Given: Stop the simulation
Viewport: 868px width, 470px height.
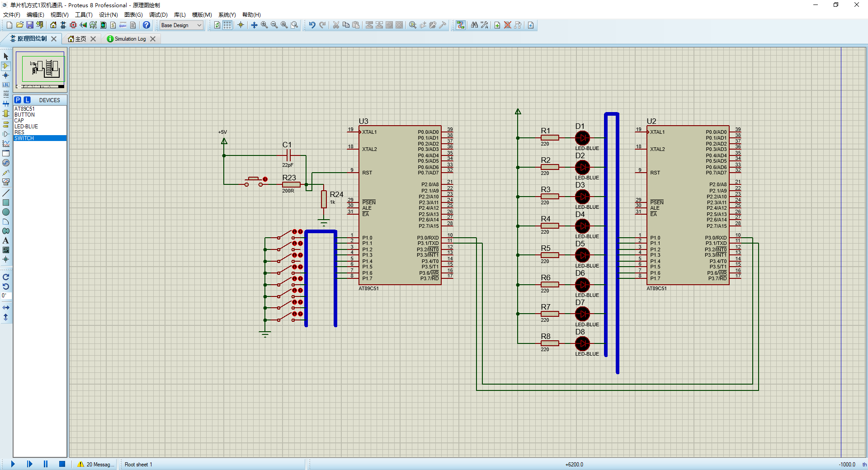Looking at the screenshot, I should [x=62, y=464].
